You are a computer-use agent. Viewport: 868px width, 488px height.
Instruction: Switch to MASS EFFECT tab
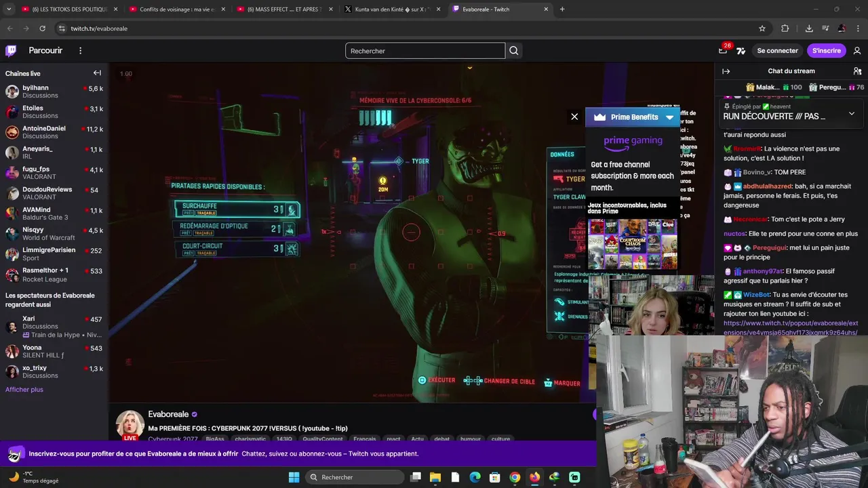[x=285, y=9]
